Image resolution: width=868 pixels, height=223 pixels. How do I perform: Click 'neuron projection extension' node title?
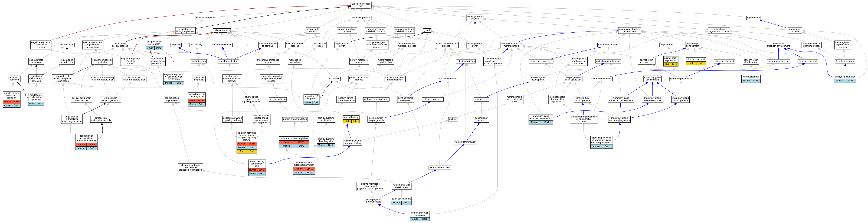[x=420, y=214]
